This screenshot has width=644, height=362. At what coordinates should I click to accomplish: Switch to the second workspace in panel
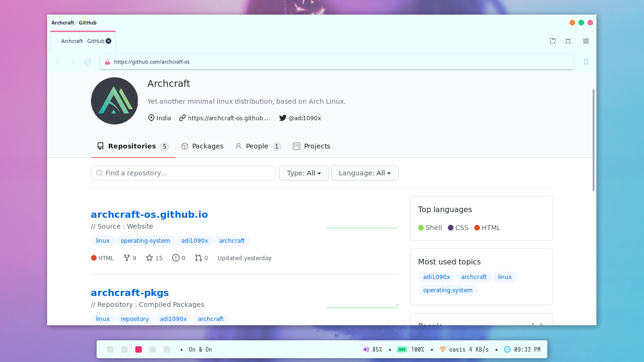click(124, 349)
